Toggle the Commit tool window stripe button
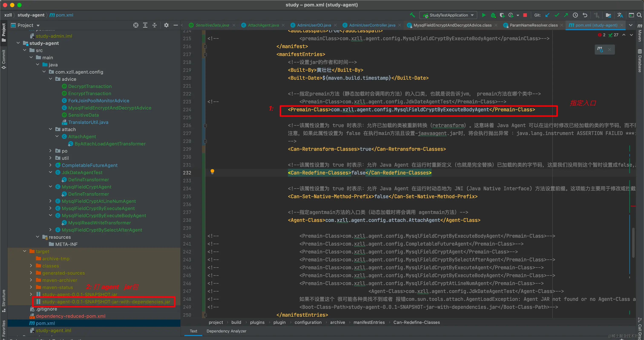Screen dimensions: 644x340 pyautogui.click(x=4, y=59)
